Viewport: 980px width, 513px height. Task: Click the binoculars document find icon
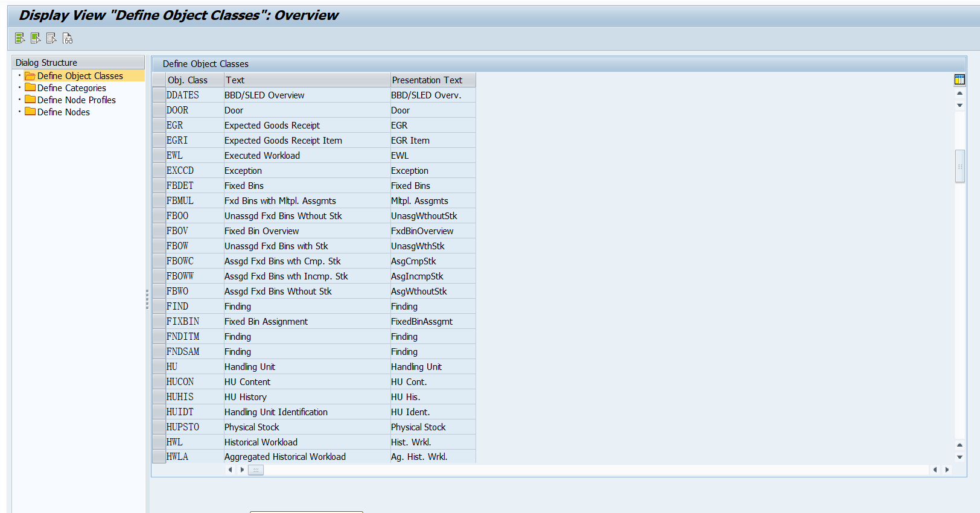click(x=68, y=39)
